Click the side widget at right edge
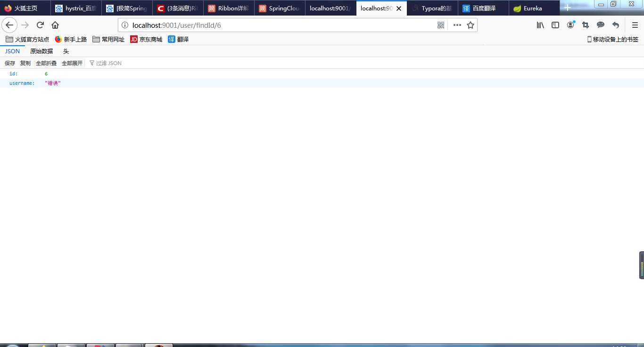Viewport: 644px width, 347px height. 642,265
